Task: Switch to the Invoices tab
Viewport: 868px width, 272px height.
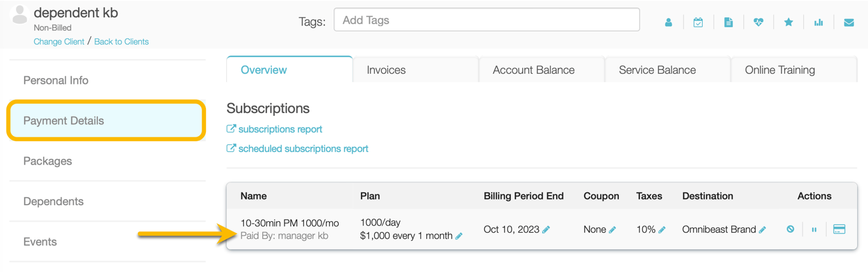Action: click(416, 70)
